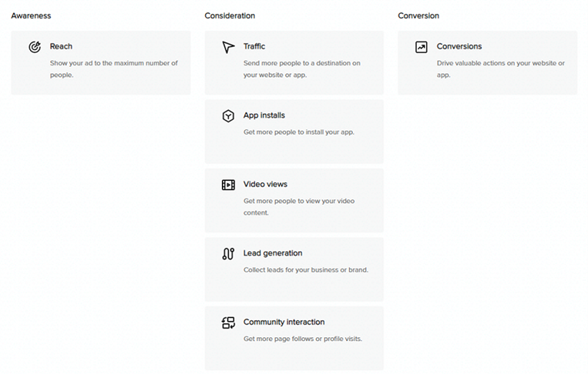Choose the Lead generation objective title
The height and width of the screenshot is (374, 588).
point(273,253)
